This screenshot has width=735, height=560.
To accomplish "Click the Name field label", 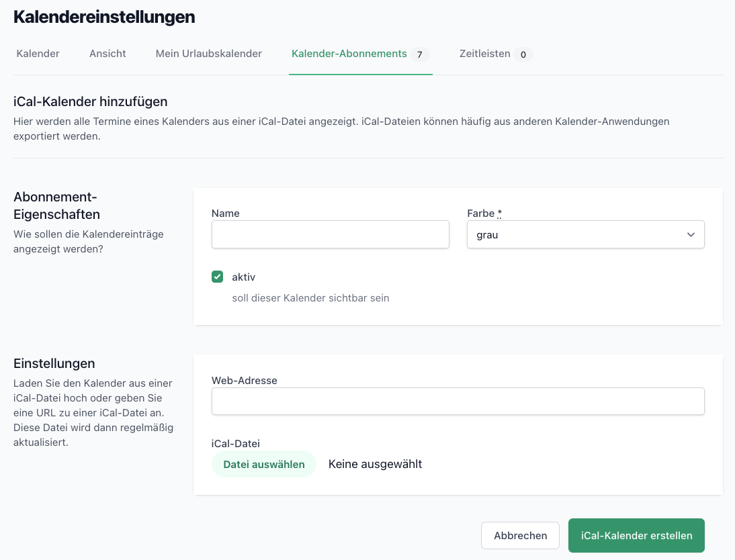I will pos(225,214).
